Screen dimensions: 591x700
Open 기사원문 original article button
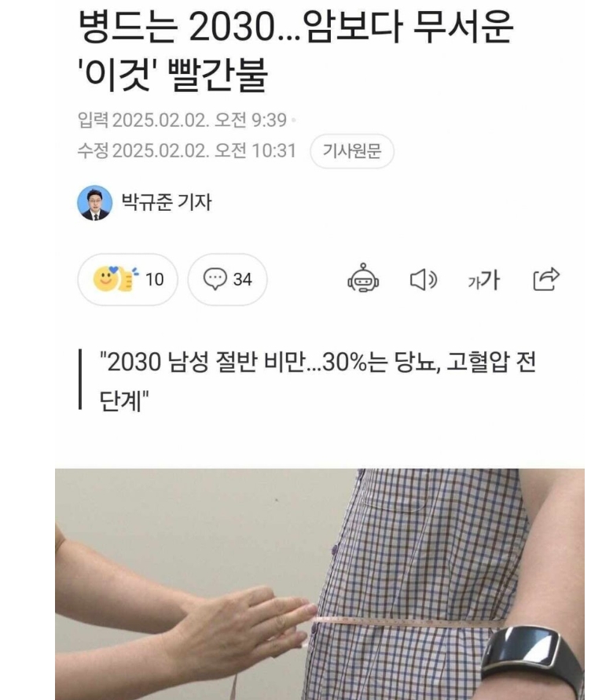[x=352, y=151]
